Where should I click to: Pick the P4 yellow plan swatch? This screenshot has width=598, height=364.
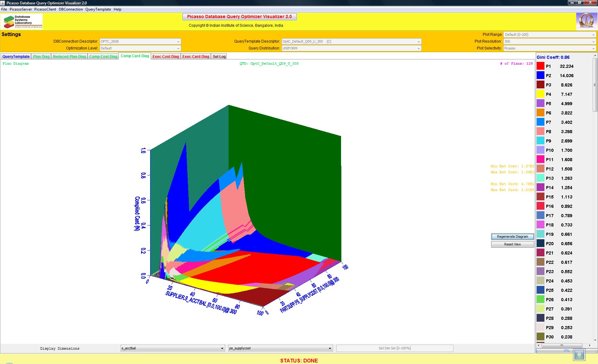tap(540, 94)
